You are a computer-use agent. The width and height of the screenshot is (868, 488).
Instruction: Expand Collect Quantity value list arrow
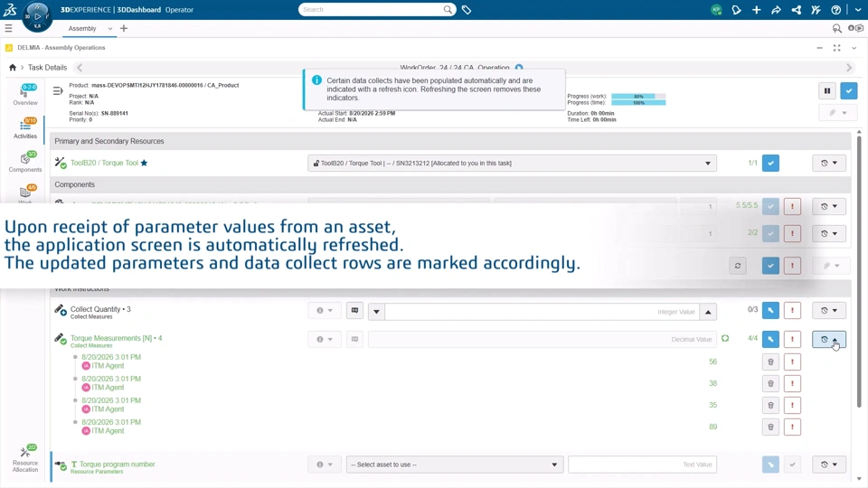coord(376,312)
